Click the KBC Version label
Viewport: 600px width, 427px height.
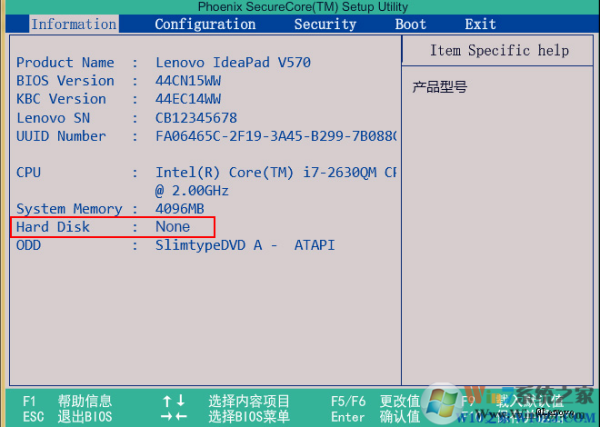tap(61, 99)
